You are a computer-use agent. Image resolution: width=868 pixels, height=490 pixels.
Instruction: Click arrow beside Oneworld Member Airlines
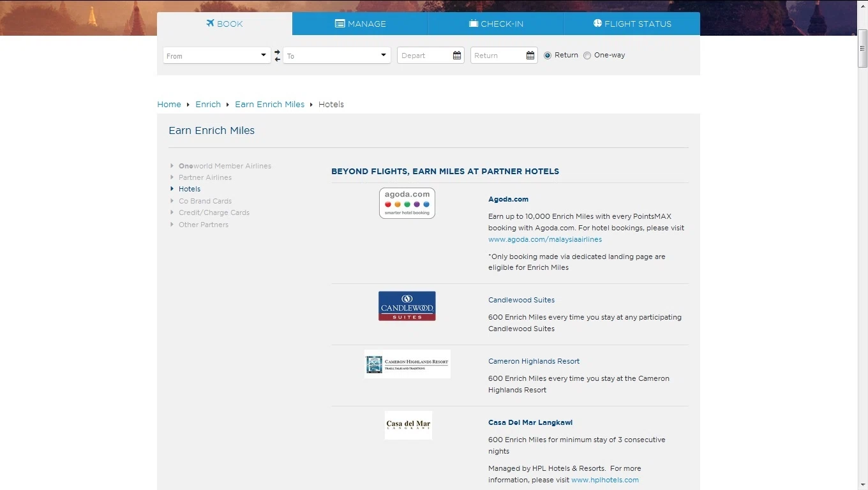172,166
